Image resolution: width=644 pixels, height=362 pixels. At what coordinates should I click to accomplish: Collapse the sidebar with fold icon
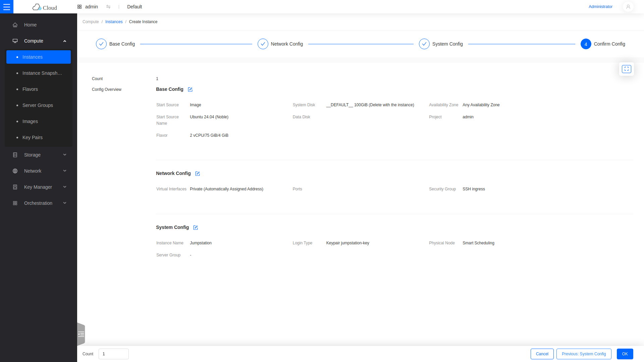81,334
